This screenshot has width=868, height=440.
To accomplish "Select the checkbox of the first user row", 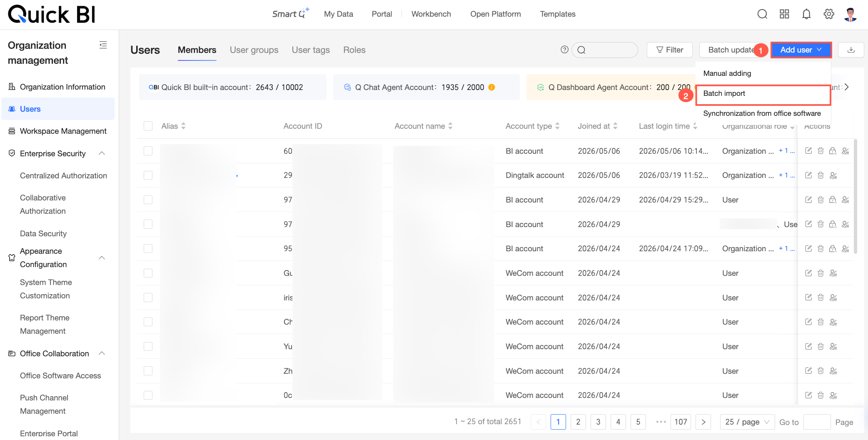I will tap(148, 151).
